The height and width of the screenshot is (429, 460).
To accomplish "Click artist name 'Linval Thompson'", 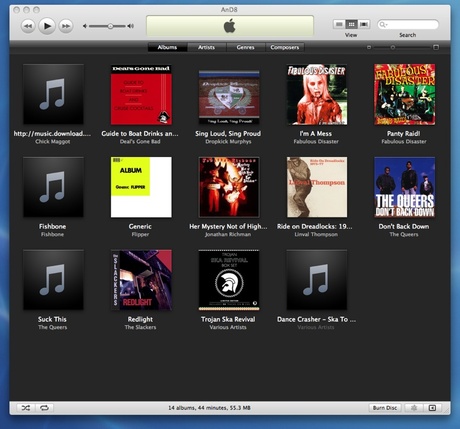I will coord(316,234).
